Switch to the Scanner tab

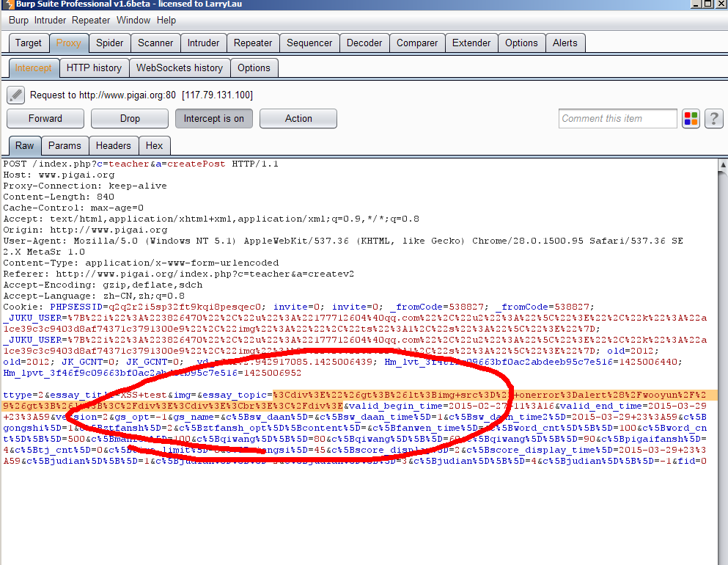(x=155, y=43)
